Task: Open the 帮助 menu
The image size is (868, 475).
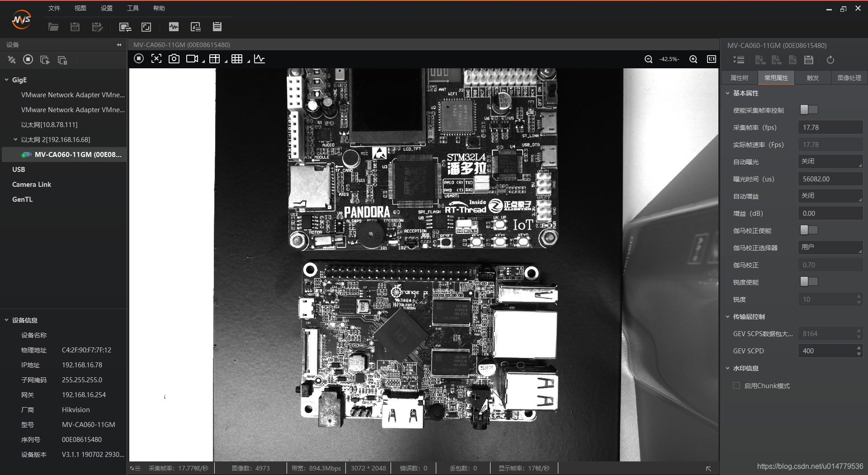Action: click(159, 8)
